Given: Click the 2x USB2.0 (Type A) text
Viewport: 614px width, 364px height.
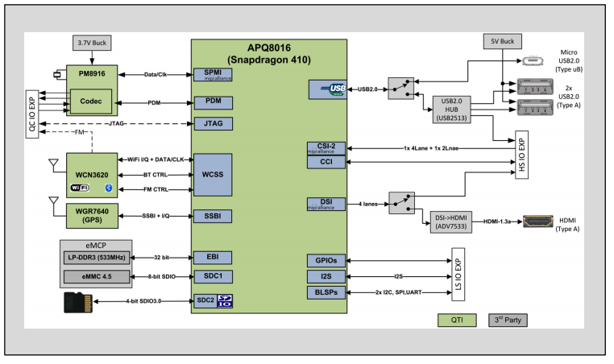Looking at the screenshot, I should pos(569,97).
